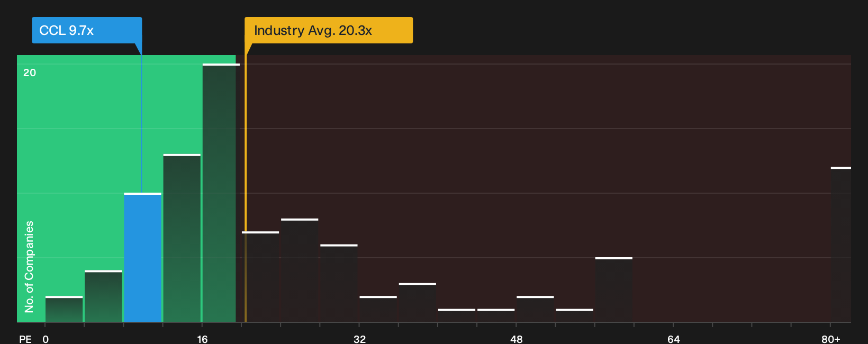Viewport: 868px width, 344px height.
Task: Select the bar just before PE 16
Action: click(x=182, y=238)
